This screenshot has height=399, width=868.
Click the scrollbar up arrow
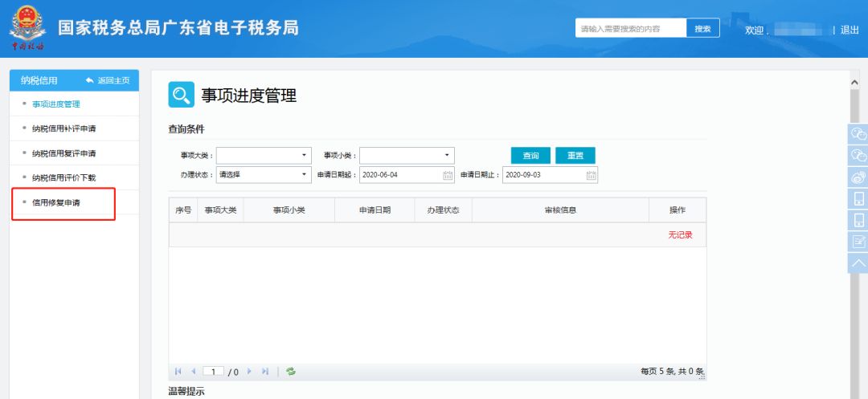point(855,83)
